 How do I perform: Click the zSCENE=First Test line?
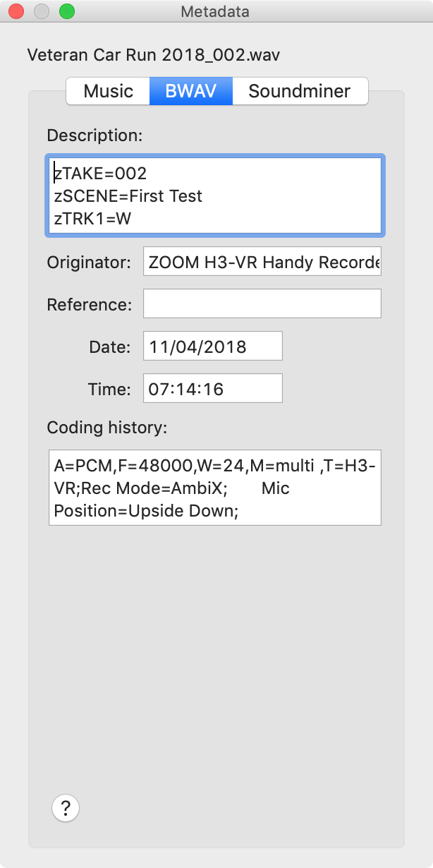pos(128,196)
